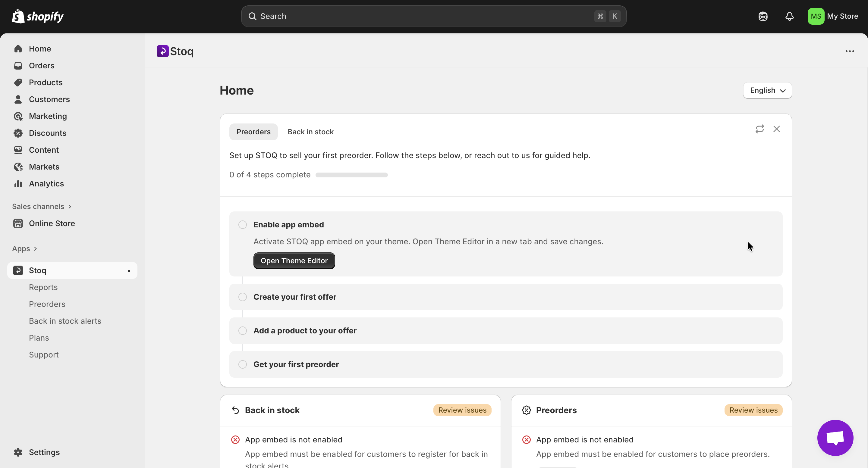Toggle the Enable app embed step circle
Screen dimensions: 868x468
243,225
